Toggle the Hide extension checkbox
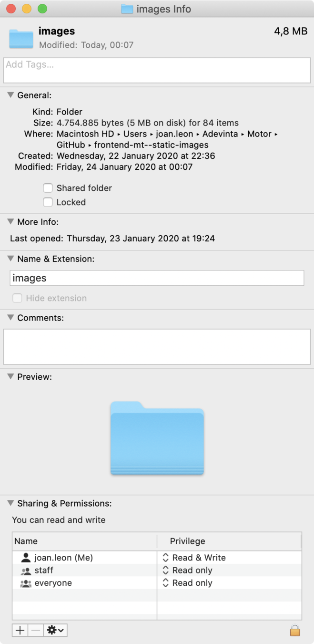This screenshot has width=314, height=644. click(17, 298)
